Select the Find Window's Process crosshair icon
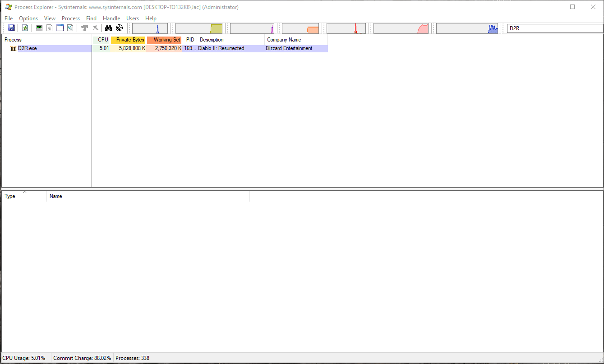This screenshot has width=604, height=364. [120, 28]
